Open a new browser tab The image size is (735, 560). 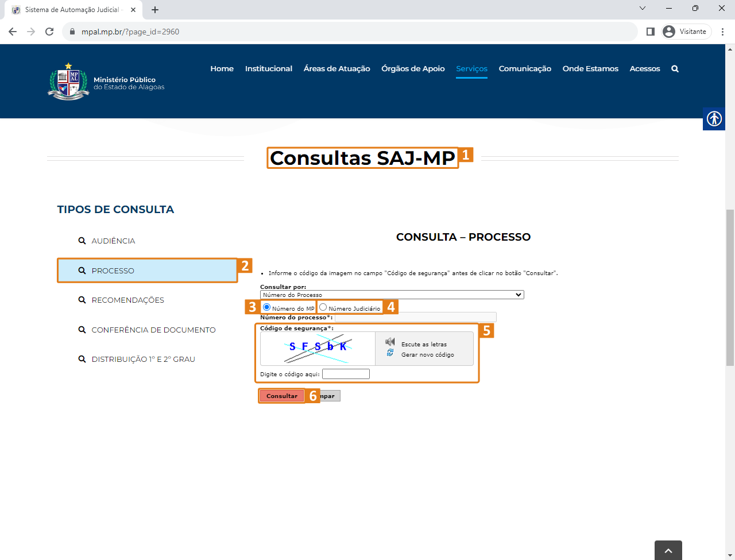pyautogui.click(x=155, y=10)
